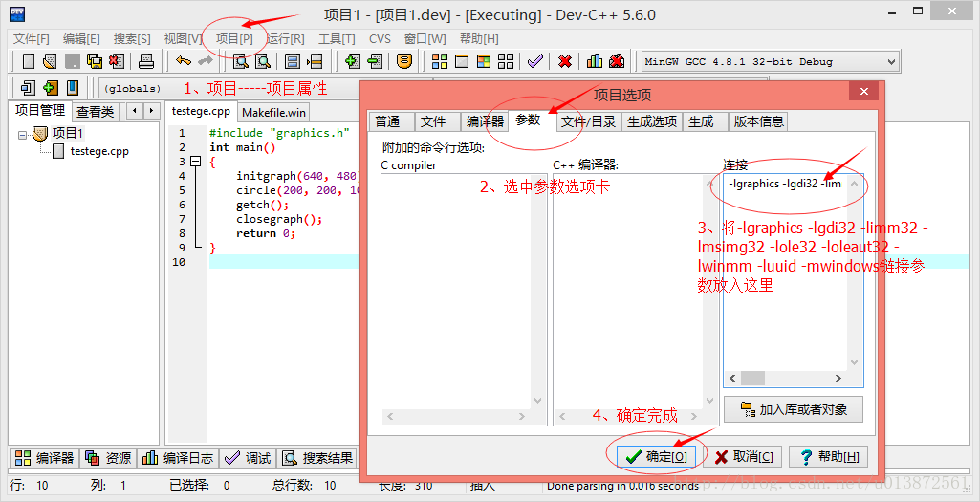This screenshot has height=502, width=980.
Task: Click the Save file toolbar icon
Action: [73, 60]
